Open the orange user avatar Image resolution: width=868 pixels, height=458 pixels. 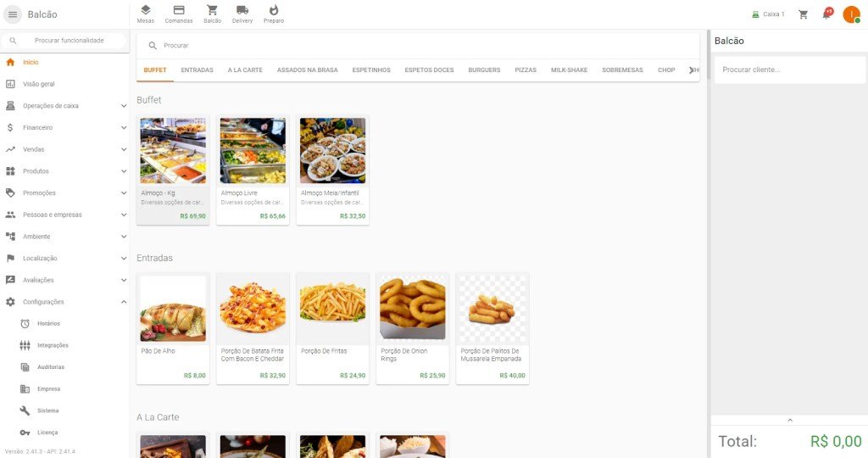tap(851, 14)
